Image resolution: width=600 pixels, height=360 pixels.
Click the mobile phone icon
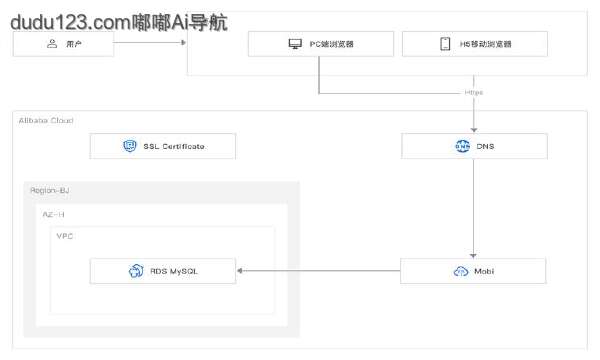point(445,44)
